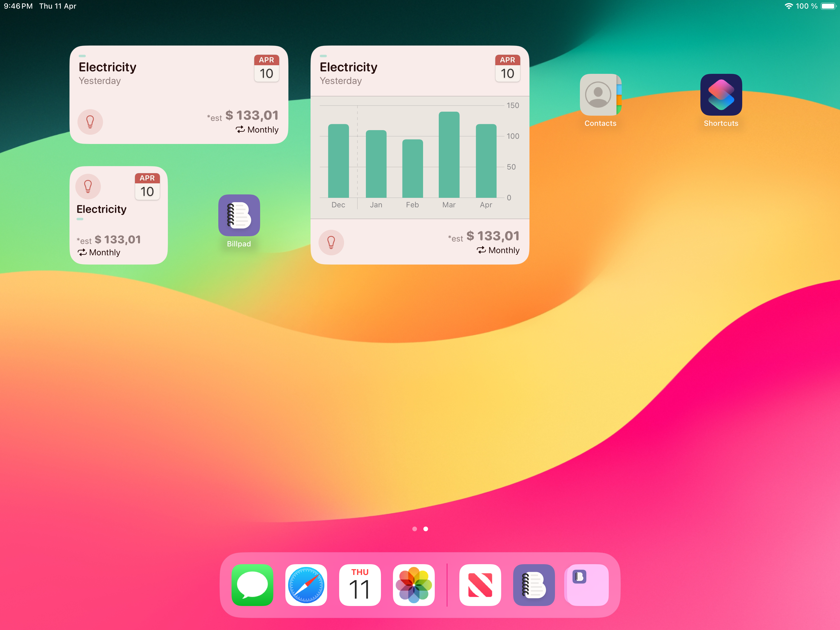Open the Billpad app on home screen
Image resolution: width=840 pixels, height=630 pixels.
pyautogui.click(x=239, y=215)
